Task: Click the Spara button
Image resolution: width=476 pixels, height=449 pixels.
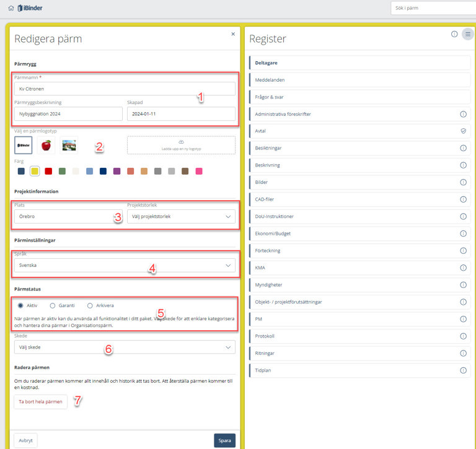Action: [x=224, y=440]
